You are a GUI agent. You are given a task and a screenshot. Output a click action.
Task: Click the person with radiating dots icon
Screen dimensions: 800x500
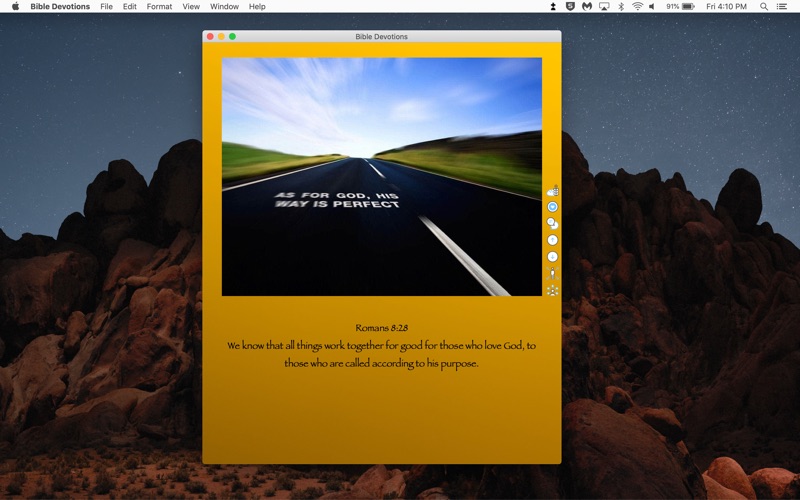553,290
